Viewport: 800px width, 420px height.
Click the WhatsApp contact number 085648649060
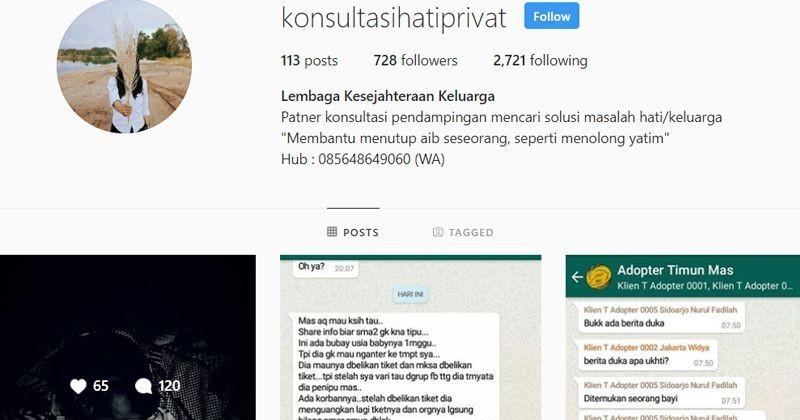(364, 159)
